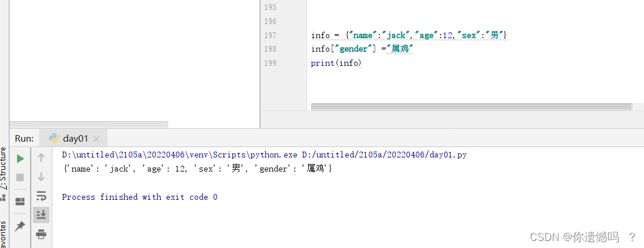The width and height of the screenshot is (644, 248).
Task: Click 'Process finished with exit code 0' text
Action: pyautogui.click(x=139, y=197)
